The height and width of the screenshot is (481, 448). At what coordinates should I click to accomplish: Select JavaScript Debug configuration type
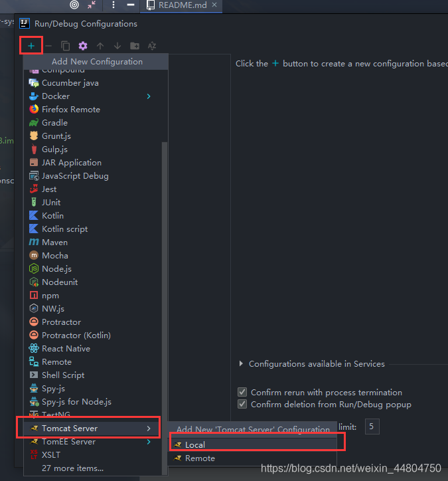coord(92,176)
